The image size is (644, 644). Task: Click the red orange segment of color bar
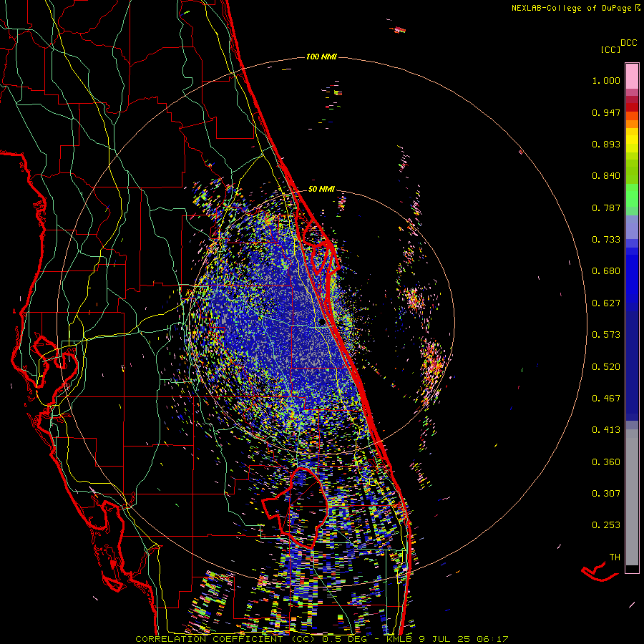click(x=632, y=116)
